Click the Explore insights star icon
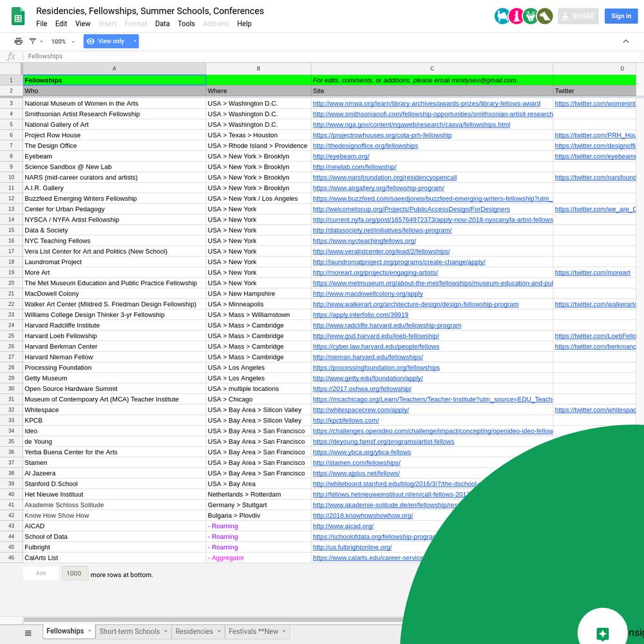This screenshot has width=644, height=644. tap(602, 634)
